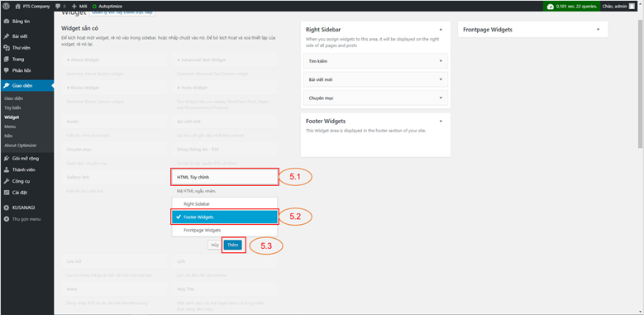Open About Optimizer submenu item
The height and width of the screenshot is (315, 644).
[x=20, y=146]
